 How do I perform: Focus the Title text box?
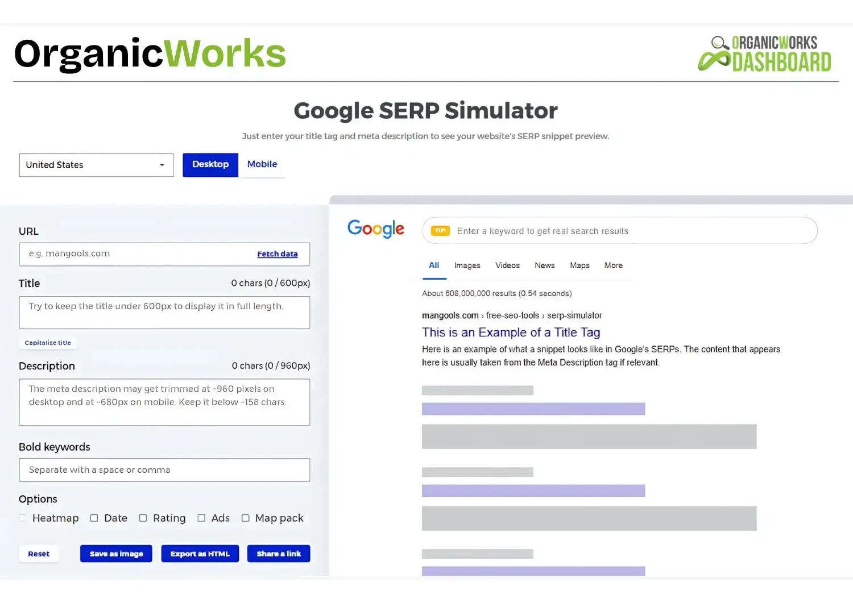tap(164, 312)
